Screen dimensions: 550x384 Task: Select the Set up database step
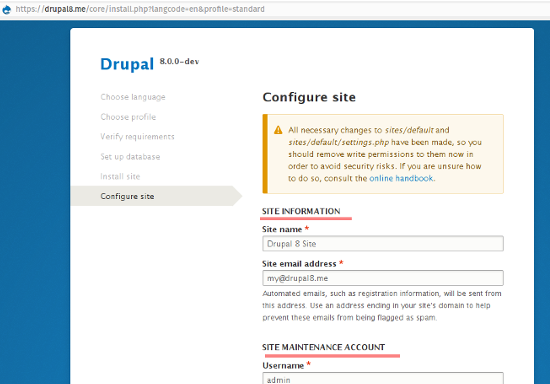pos(130,157)
